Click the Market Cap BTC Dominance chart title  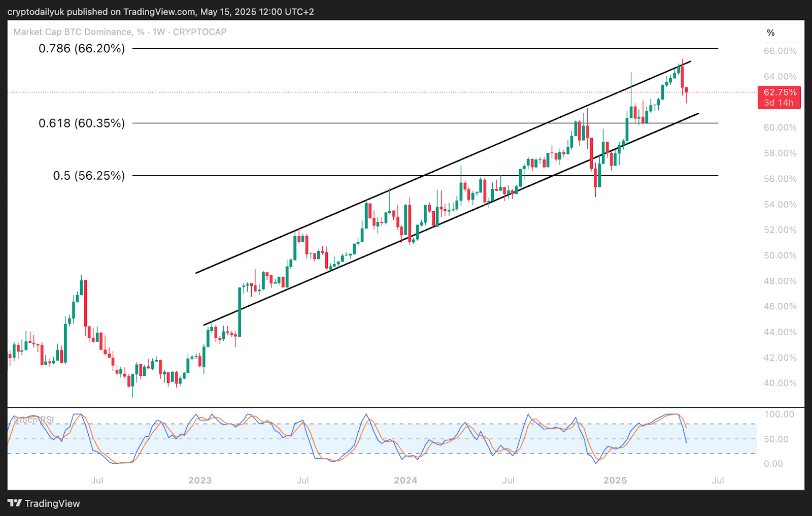pos(120,31)
